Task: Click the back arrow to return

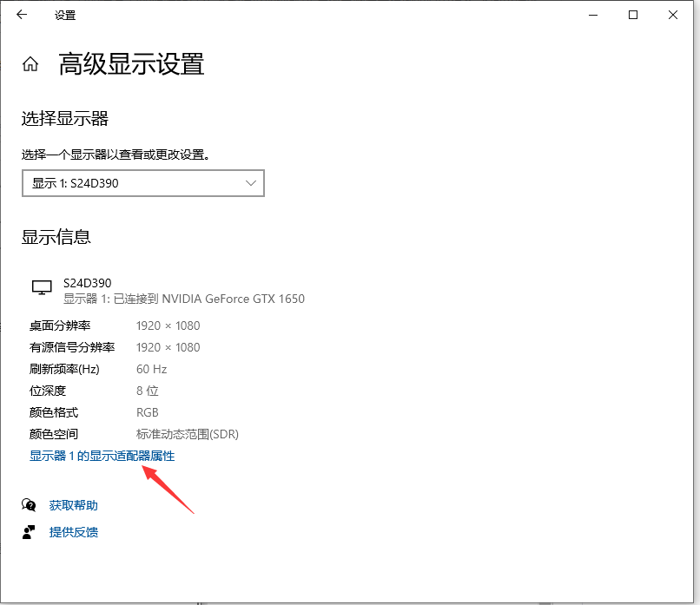Action: tap(20, 15)
